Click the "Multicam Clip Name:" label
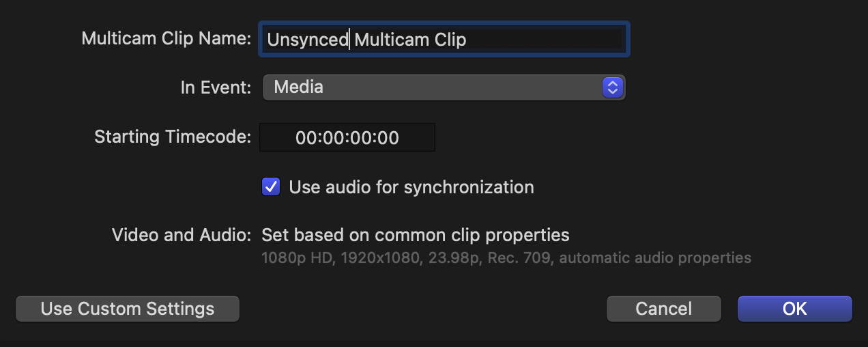The height and width of the screenshot is (347, 868). pos(167,39)
